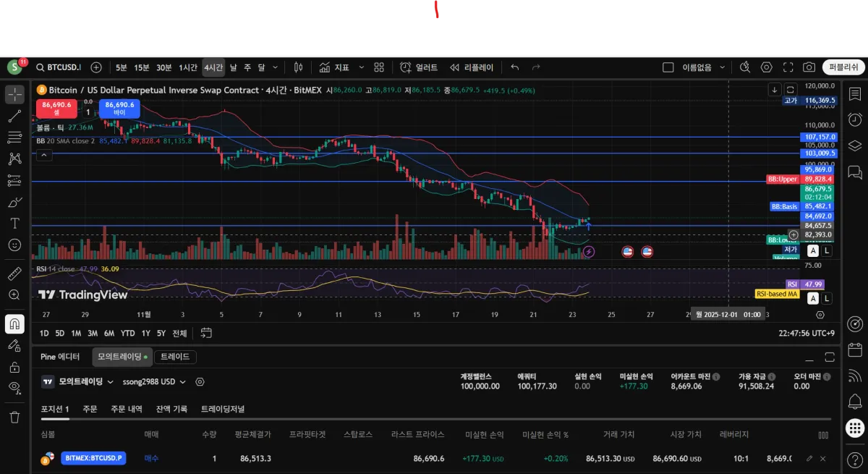Open the forecasting and measurement tools
868x474 pixels.
14,180
